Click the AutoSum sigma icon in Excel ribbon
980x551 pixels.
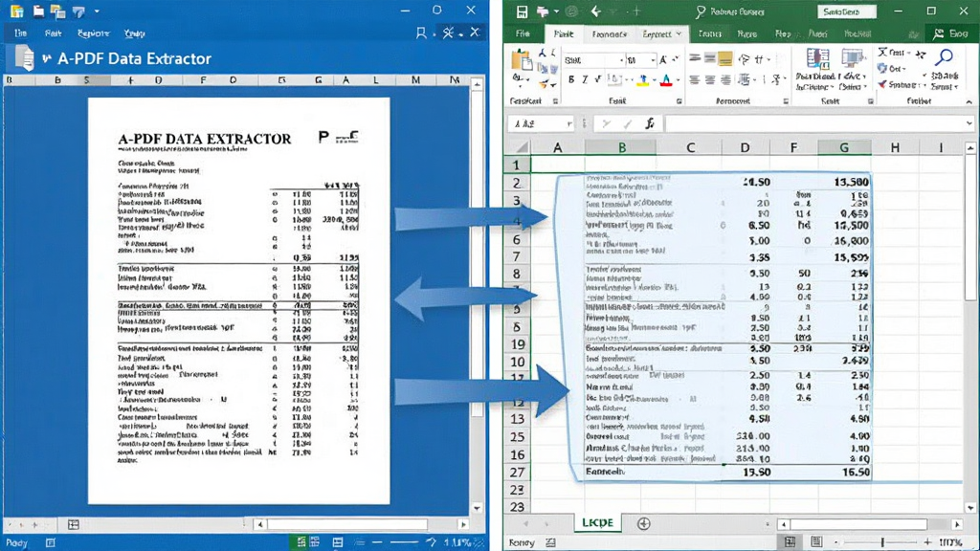pos(882,53)
